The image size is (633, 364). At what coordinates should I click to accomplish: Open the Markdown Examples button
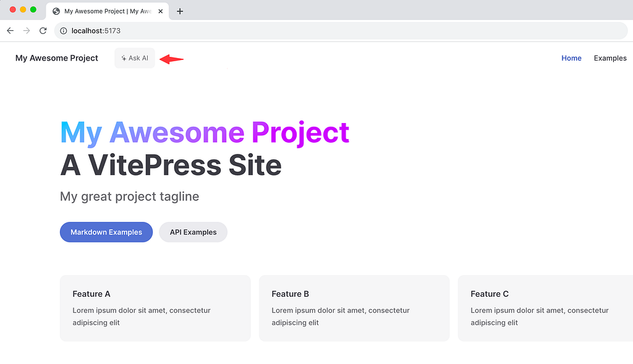pos(106,232)
